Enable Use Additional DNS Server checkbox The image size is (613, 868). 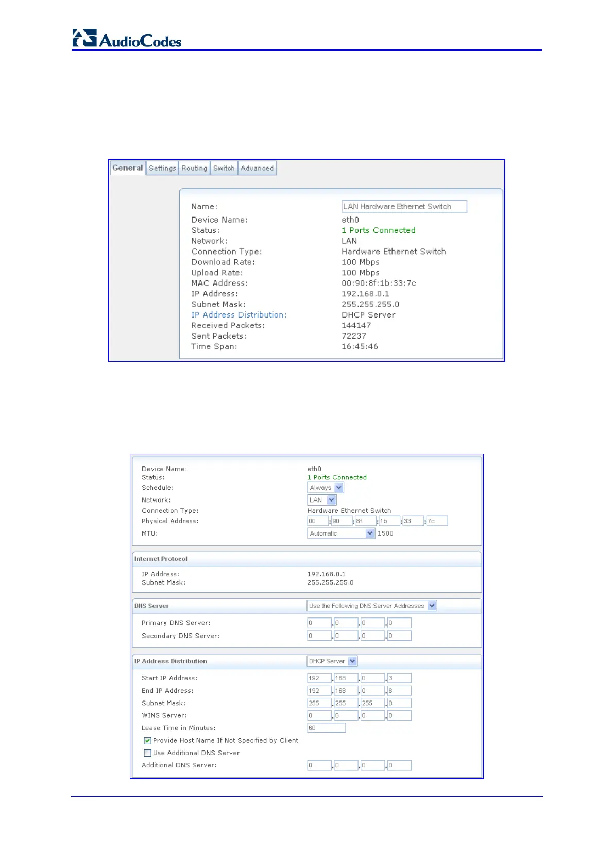point(147,753)
